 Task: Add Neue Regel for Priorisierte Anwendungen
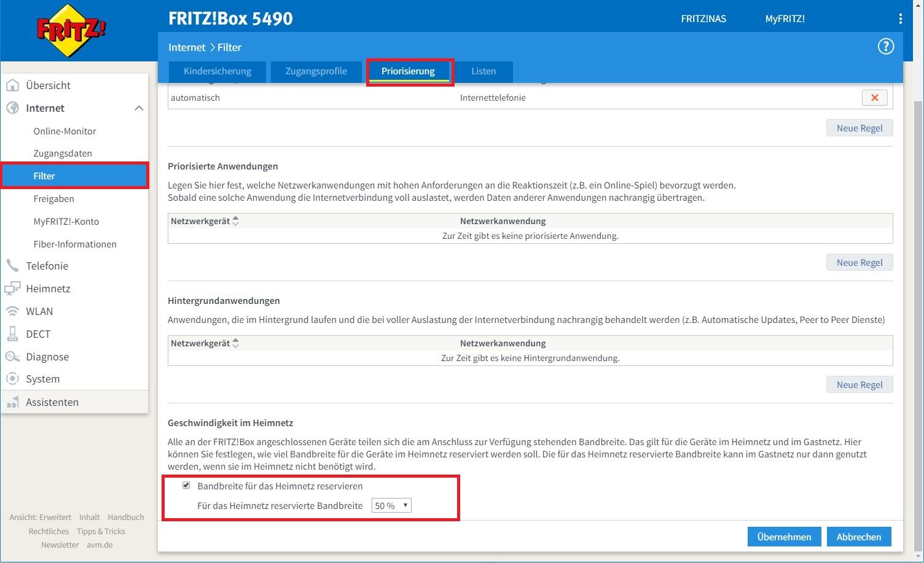[859, 262]
